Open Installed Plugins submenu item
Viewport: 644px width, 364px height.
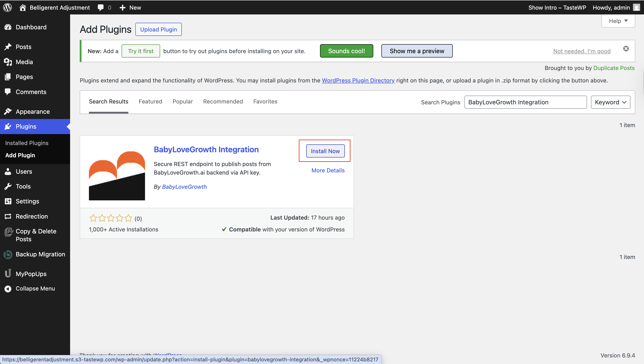tap(27, 143)
